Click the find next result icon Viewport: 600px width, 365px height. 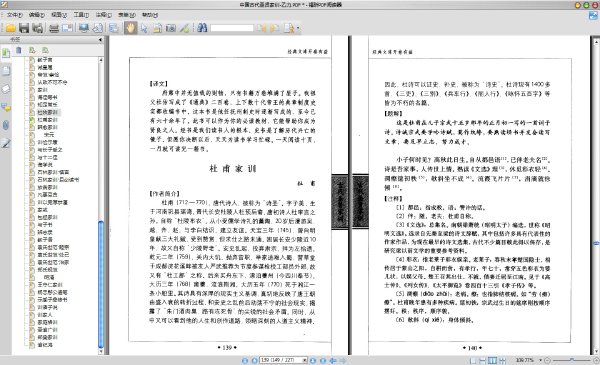275,28
